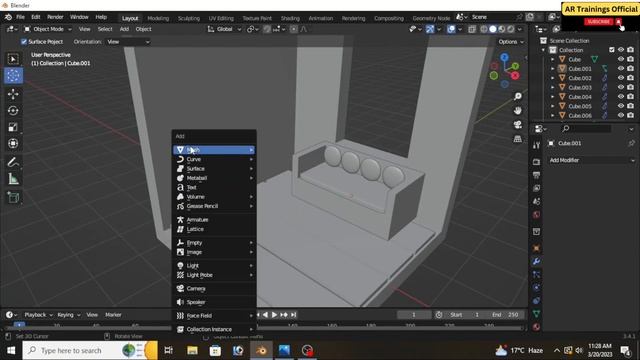Open the Edit menu
The image size is (640, 360).
[x=36, y=17]
